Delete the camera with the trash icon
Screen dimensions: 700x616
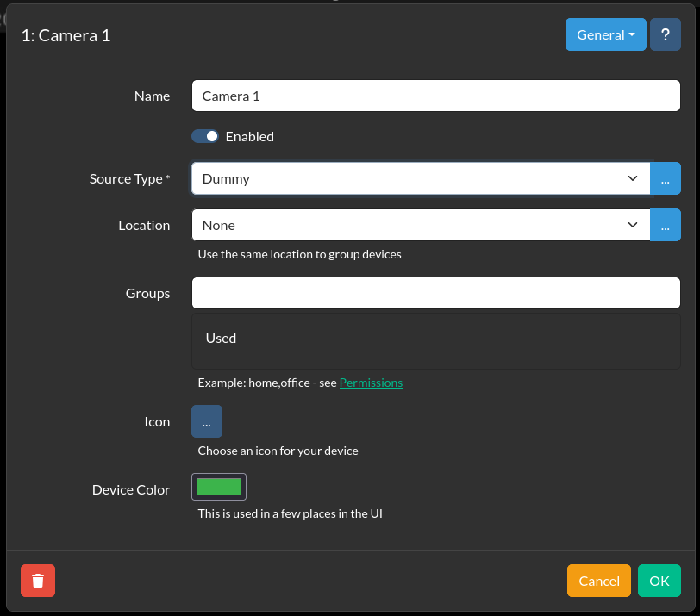pos(38,581)
